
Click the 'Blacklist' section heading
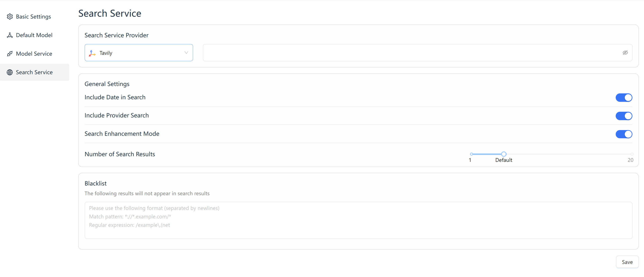(95, 183)
